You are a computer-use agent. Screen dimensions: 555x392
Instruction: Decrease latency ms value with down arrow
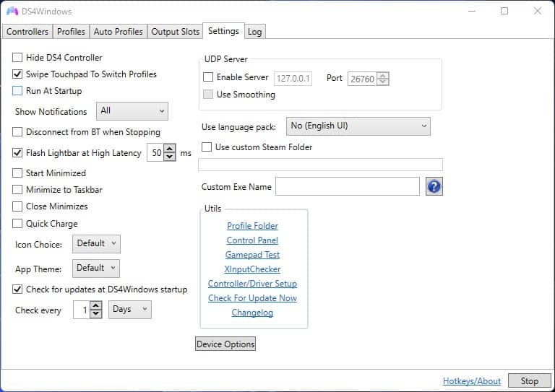170,157
